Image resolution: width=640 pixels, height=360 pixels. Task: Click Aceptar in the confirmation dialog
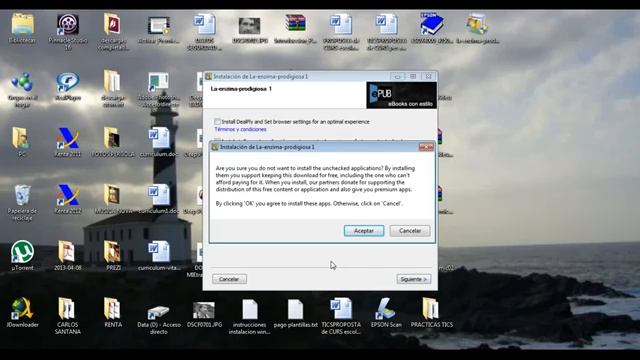[364, 231]
